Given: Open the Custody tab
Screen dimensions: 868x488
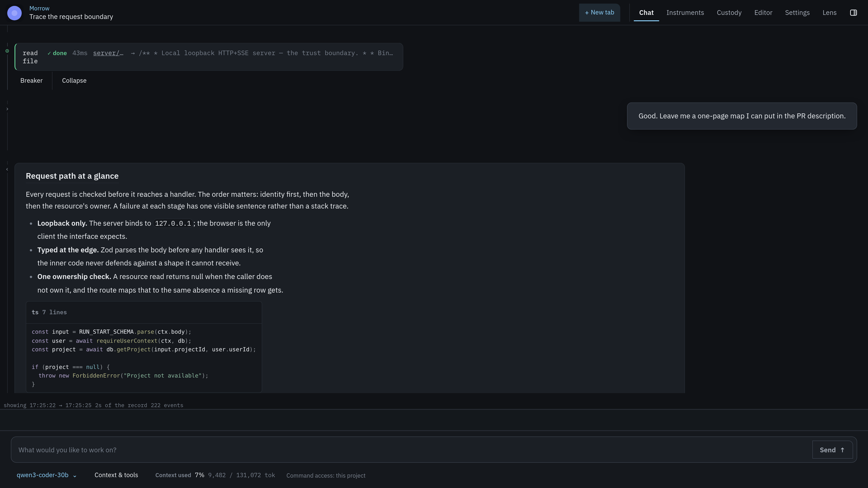Looking at the screenshot, I should (x=729, y=13).
